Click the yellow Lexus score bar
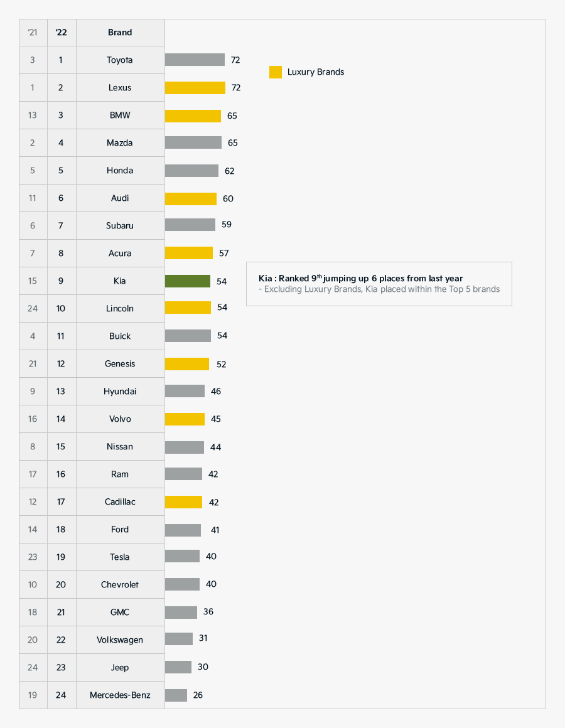Viewport: 565px width, 728px height. [195, 88]
